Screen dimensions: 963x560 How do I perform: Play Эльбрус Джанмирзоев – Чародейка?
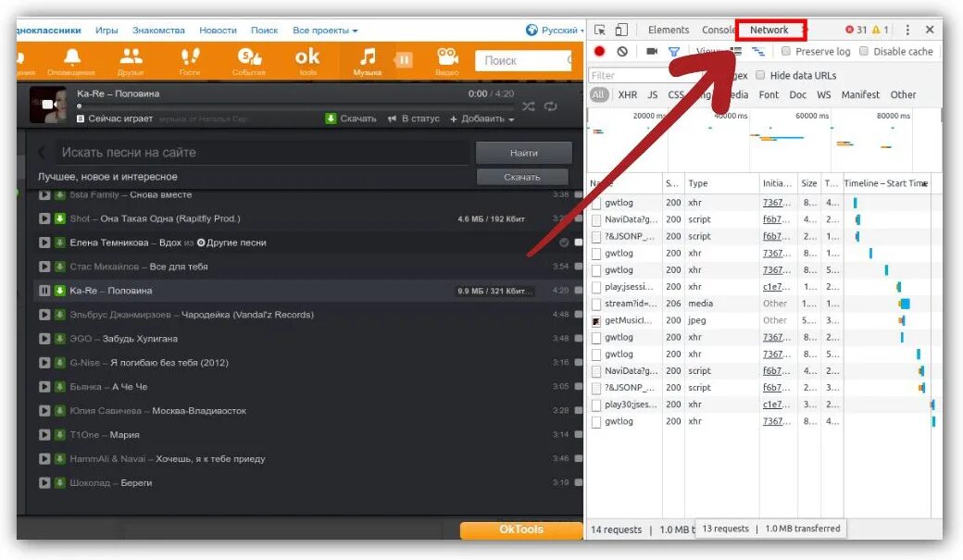click(x=44, y=315)
